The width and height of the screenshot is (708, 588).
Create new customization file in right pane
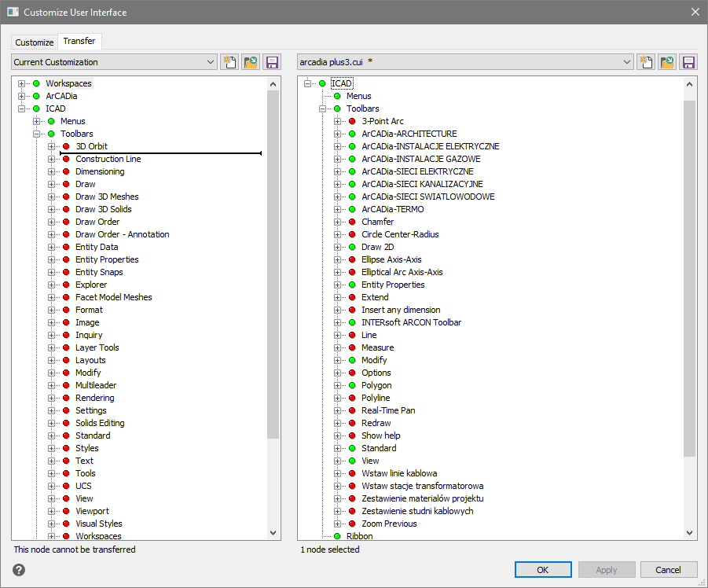pyautogui.click(x=646, y=62)
